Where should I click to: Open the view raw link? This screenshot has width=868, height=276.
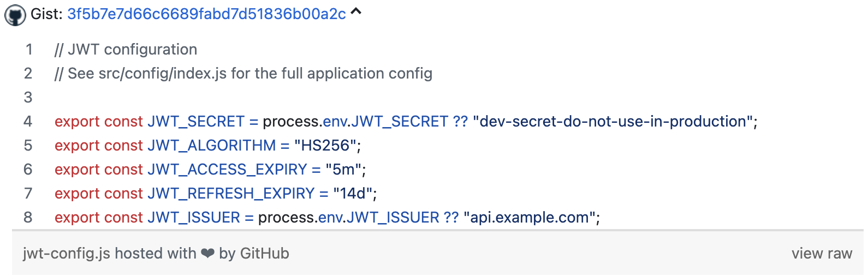(822, 254)
